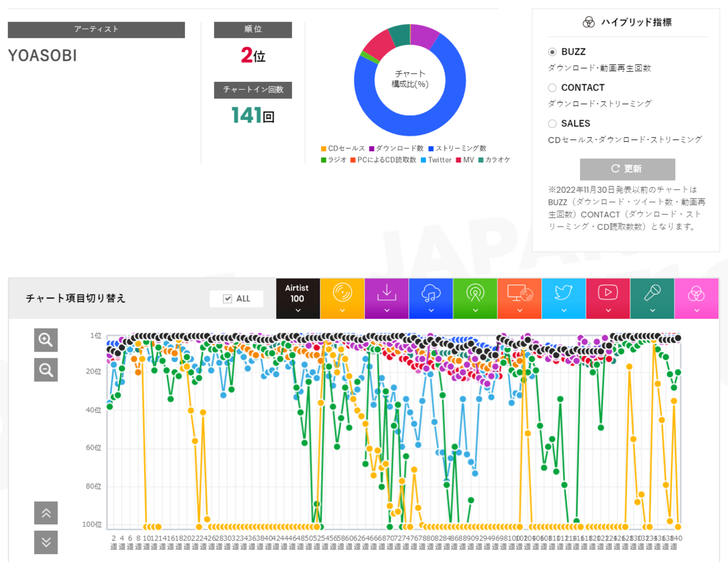Click the CDセールス legend swatch

coord(324,149)
